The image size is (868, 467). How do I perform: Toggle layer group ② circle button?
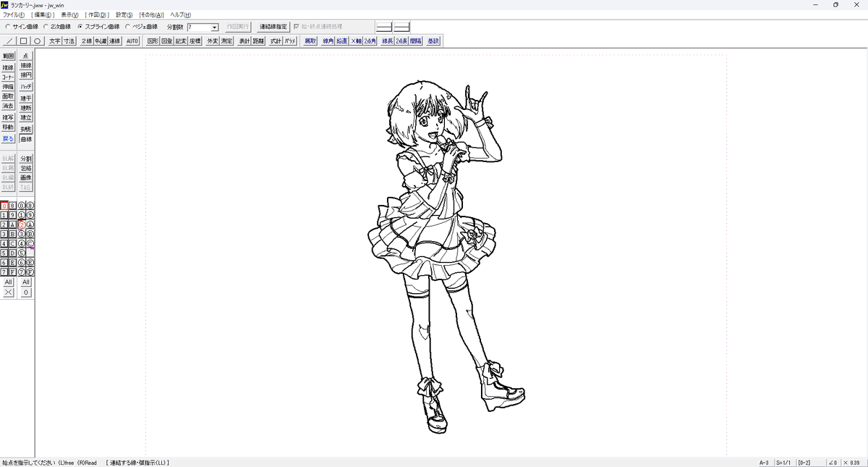point(22,224)
